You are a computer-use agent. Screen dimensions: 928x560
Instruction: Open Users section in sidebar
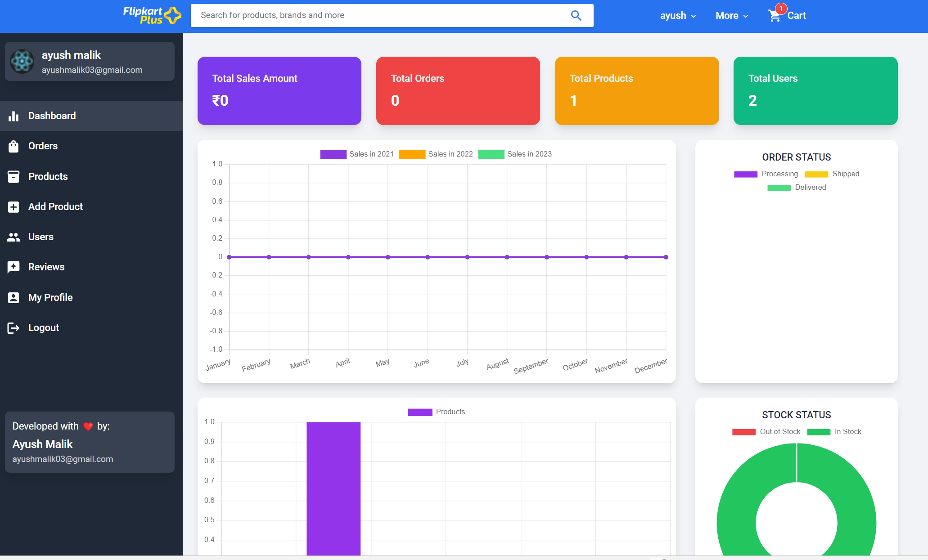point(91,237)
